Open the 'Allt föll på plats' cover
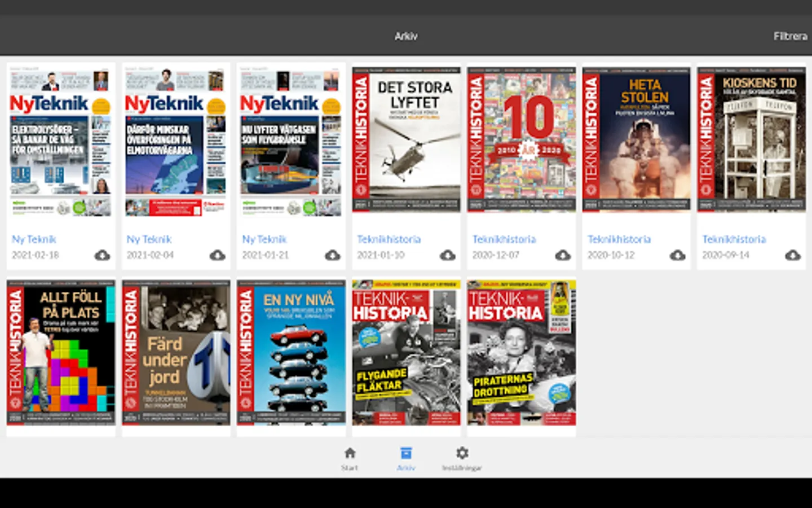Image resolution: width=812 pixels, height=508 pixels. tap(61, 353)
